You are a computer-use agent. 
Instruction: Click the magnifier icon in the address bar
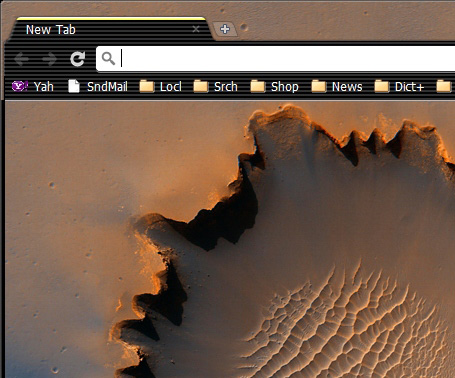pyautogui.click(x=108, y=59)
